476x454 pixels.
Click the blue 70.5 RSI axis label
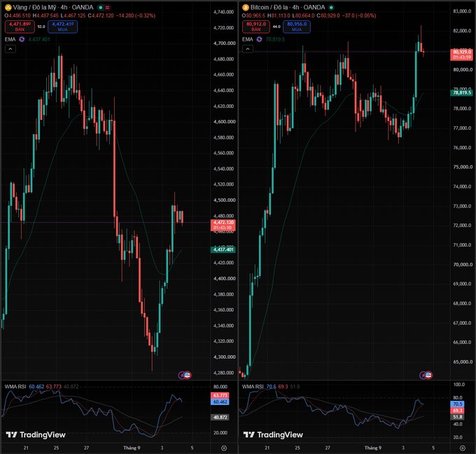point(458,404)
